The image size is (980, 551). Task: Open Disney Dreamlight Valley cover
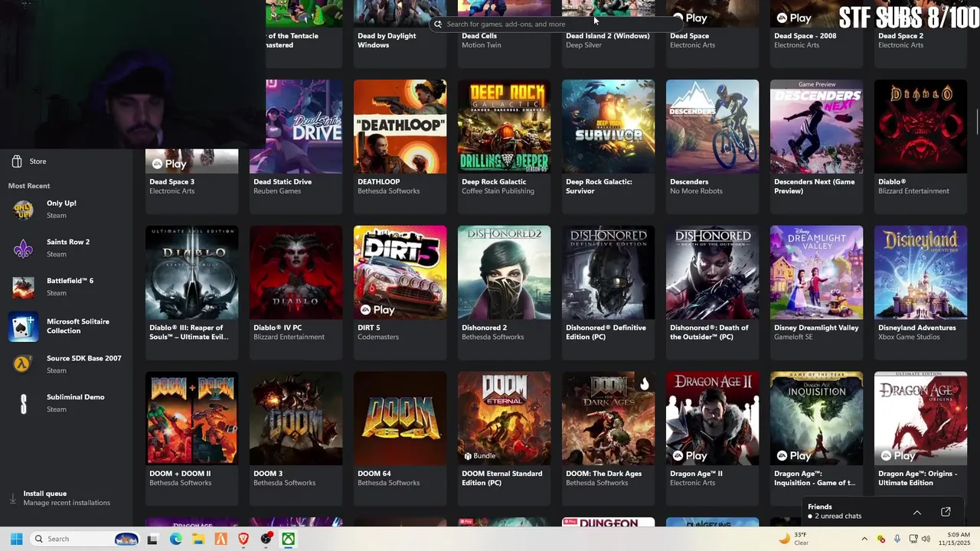pos(816,272)
